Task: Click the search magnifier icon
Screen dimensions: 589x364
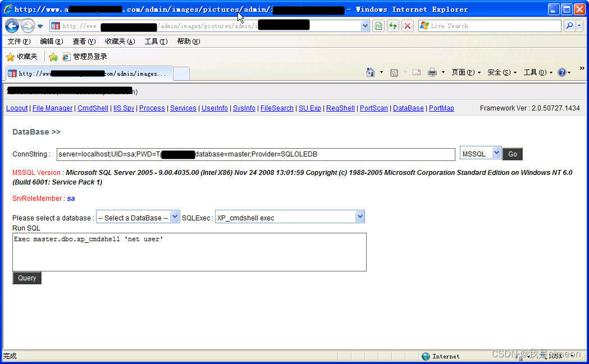Action: point(569,26)
